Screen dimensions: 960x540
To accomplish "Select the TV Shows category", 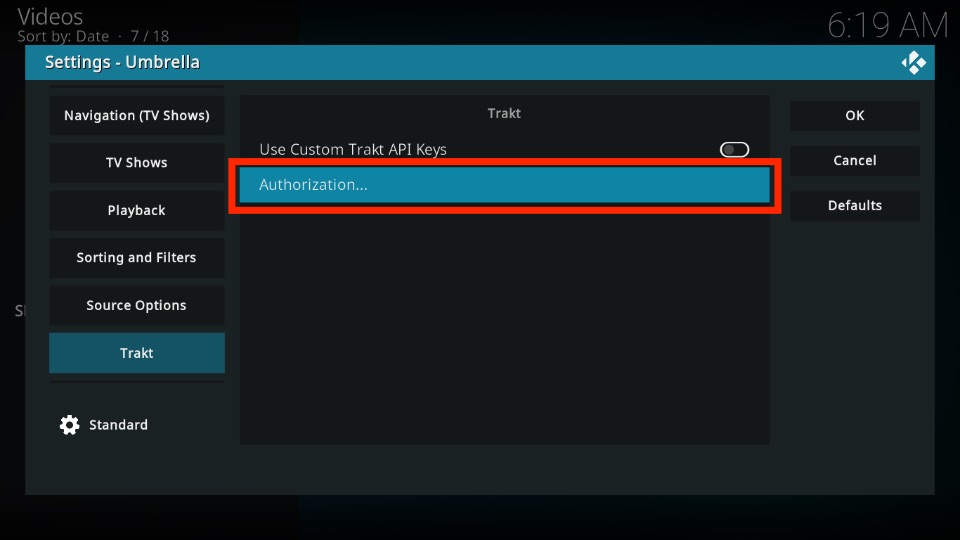I will click(137, 162).
